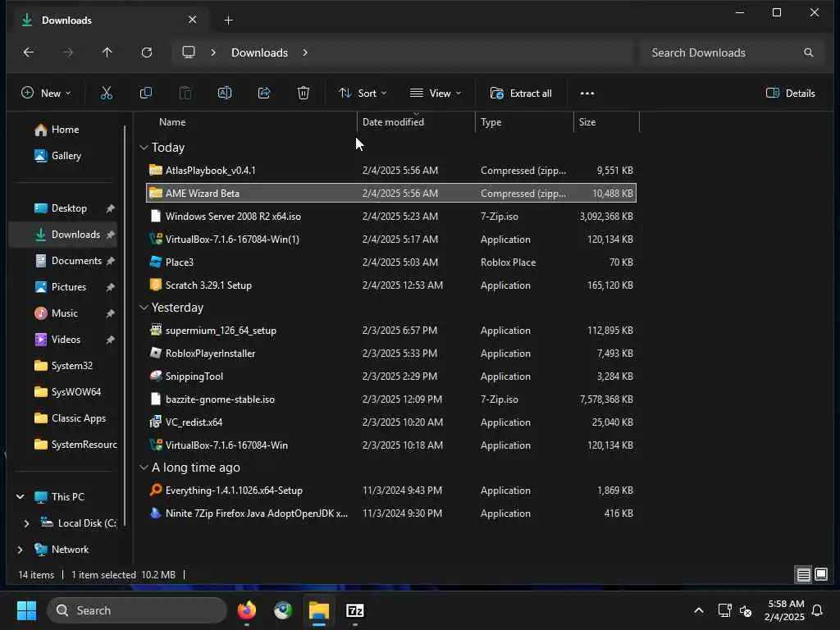Screen dimensions: 840x630
Task: Open the globe browser taskbar icon
Action: pyautogui.click(x=283, y=610)
